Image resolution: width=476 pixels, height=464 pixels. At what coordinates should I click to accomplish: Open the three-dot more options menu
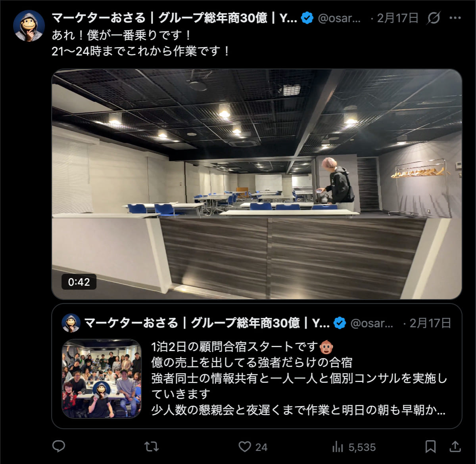coord(455,18)
